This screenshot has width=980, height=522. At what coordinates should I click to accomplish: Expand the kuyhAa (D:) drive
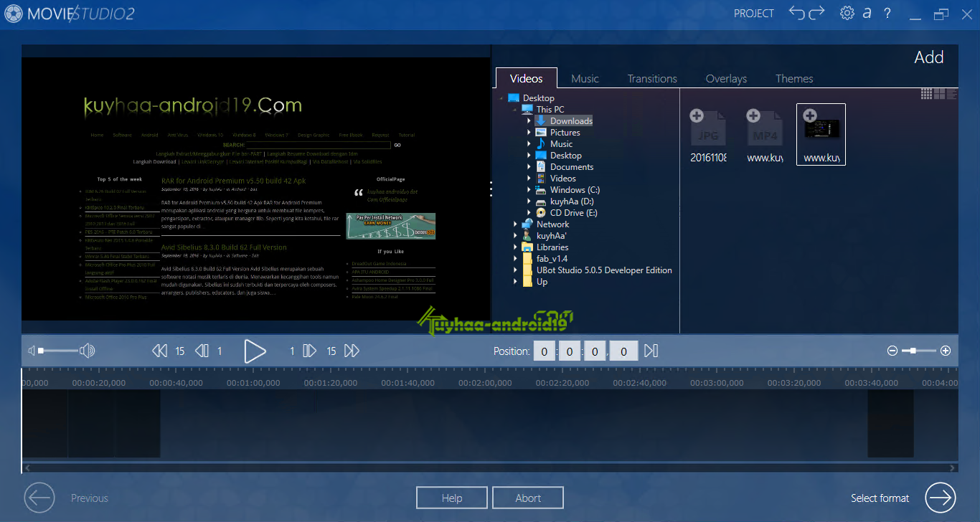(529, 201)
